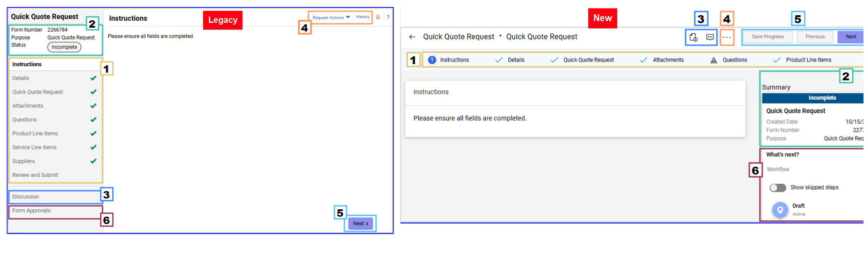Click the blue Incomplete banner in Summary

[x=813, y=98]
